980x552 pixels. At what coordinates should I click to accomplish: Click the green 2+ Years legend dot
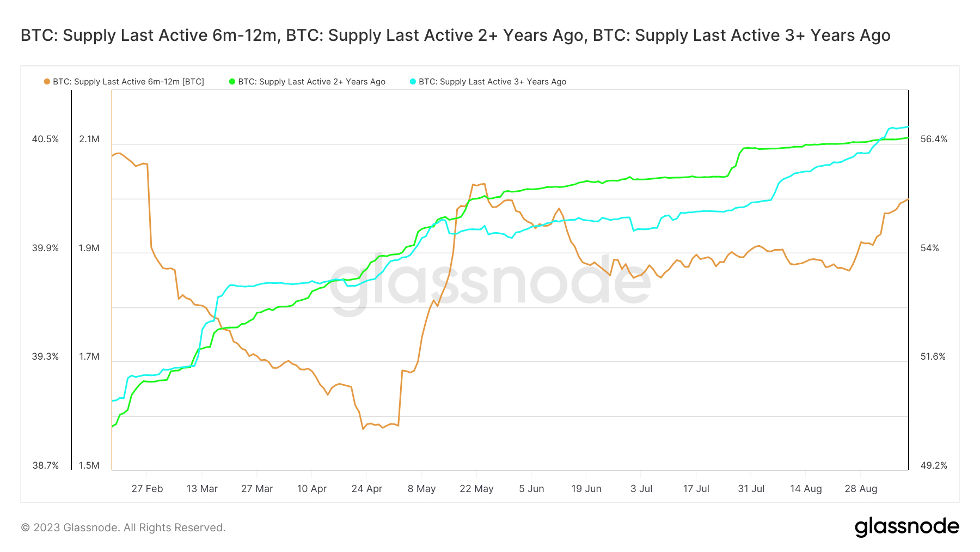coord(232,82)
